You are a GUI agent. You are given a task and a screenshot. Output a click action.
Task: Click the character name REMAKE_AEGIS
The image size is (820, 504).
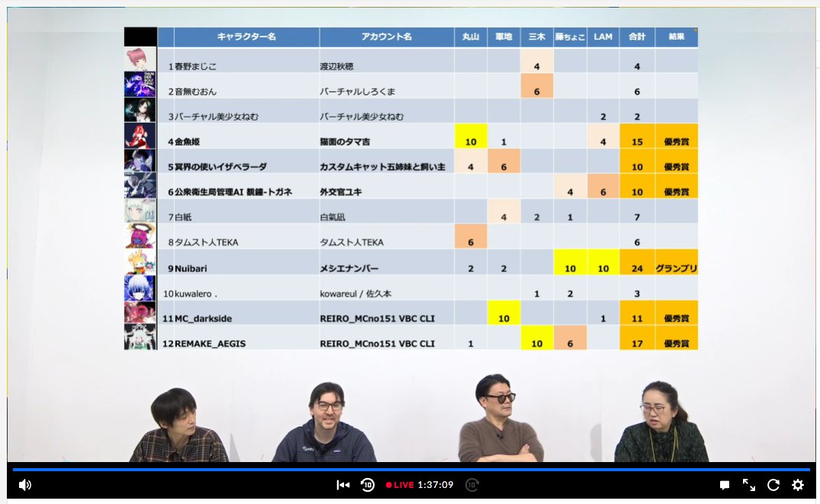click(x=211, y=343)
